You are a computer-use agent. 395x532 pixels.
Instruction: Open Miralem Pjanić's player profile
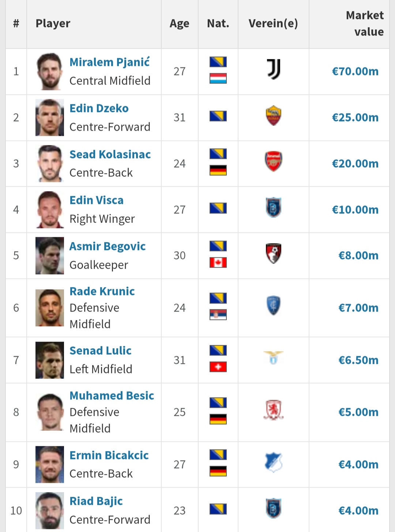pyautogui.click(x=109, y=62)
